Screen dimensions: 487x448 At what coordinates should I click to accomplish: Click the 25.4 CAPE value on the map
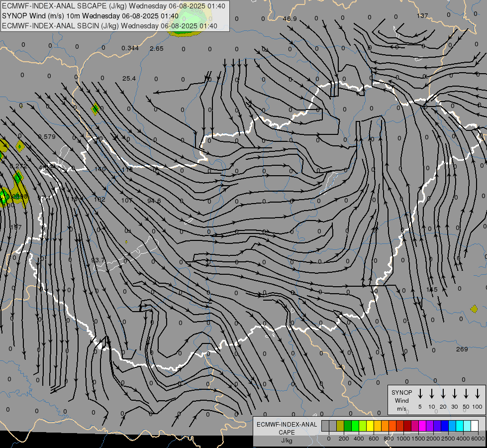coord(129,79)
